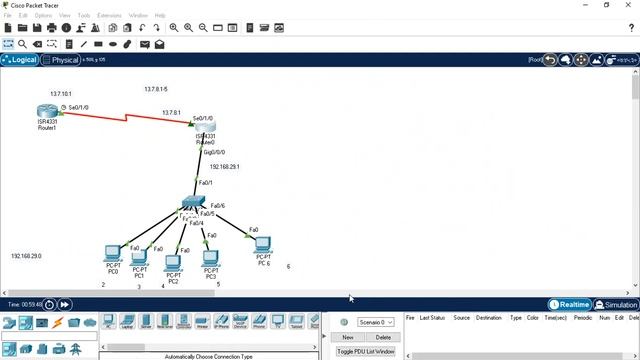Pick Laptop from device palette
Screen dimensions: 640x360
127,321
